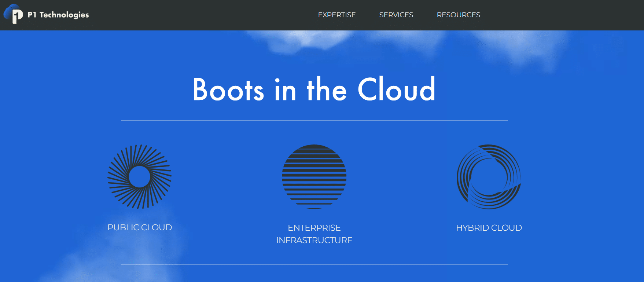The image size is (644, 282).
Task: Click the INFRASTRUCTURE label line
Action: (x=314, y=240)
